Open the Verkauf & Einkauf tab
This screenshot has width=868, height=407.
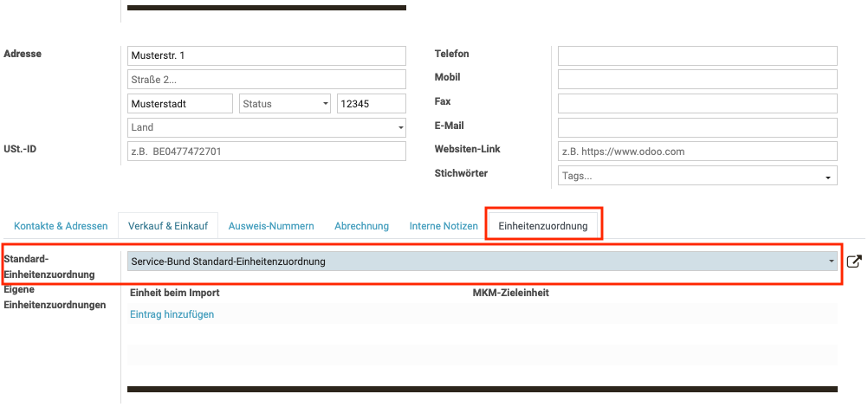168,226
